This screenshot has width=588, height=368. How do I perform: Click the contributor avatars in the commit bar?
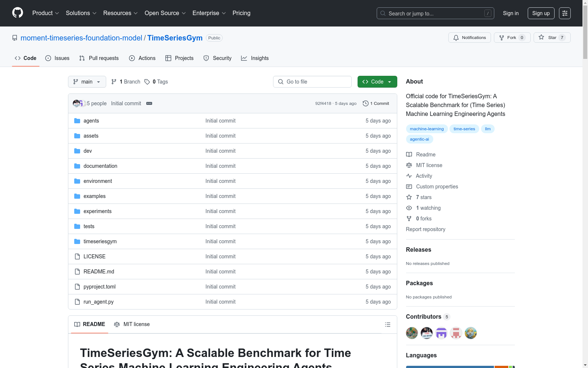pos(79,103)
